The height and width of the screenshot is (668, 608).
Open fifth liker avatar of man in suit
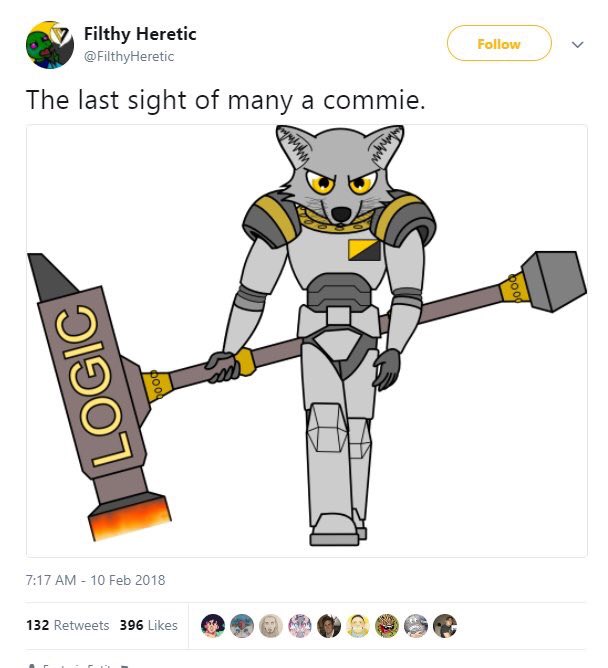pos(328,626)
